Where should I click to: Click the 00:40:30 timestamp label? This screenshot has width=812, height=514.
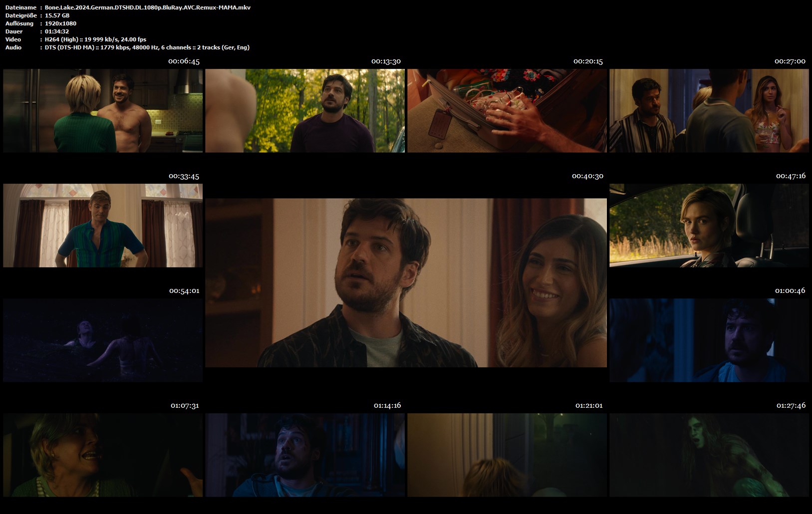(x=587, y=176)
